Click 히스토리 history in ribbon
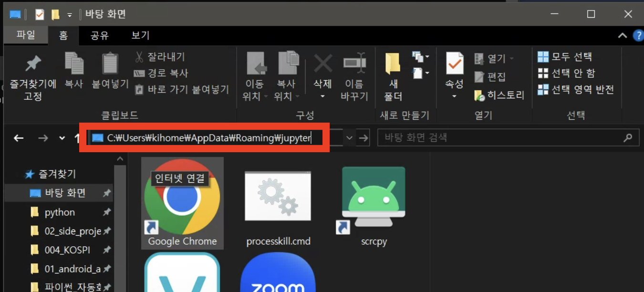This screenshot has height=292, width=644. coord(499,95)
